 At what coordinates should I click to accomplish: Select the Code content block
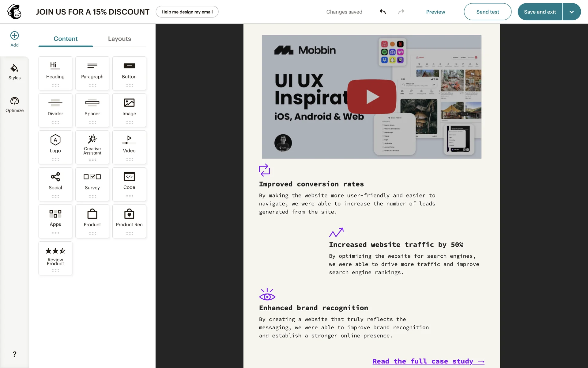[129, 184]
